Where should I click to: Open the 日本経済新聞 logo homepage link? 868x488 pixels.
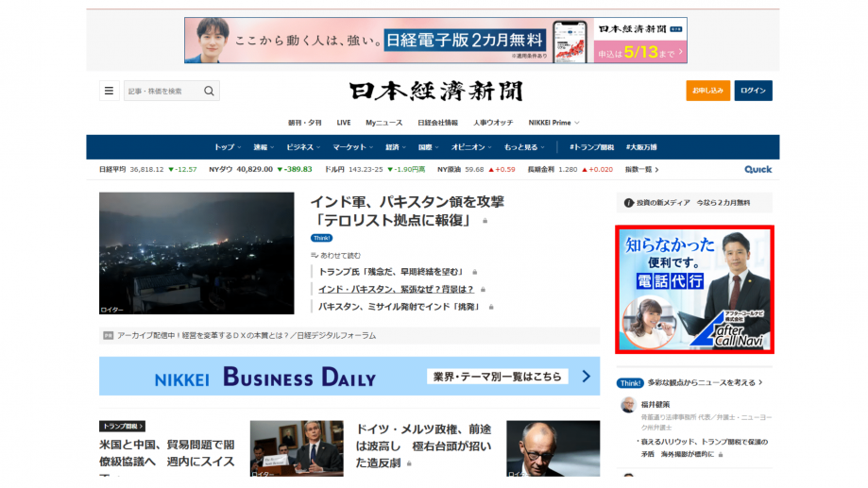coord(435,92)
